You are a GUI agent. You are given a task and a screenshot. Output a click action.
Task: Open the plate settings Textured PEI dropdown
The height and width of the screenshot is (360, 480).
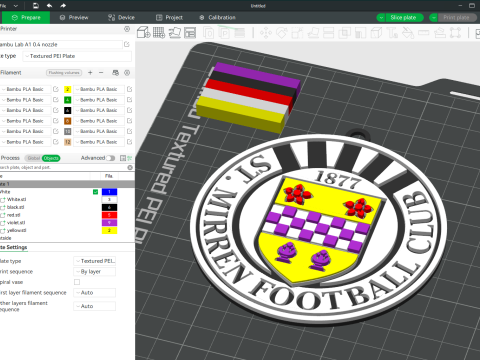point(95,261)
